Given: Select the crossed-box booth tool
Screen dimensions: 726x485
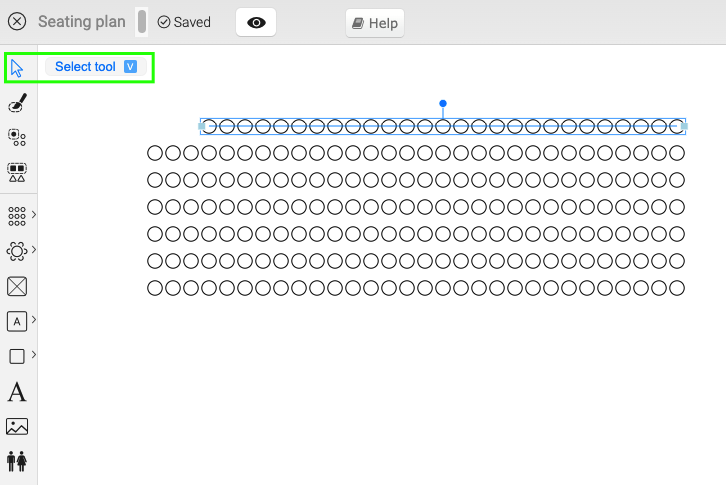Looking at the screenshot, I should tap(17, 286).
